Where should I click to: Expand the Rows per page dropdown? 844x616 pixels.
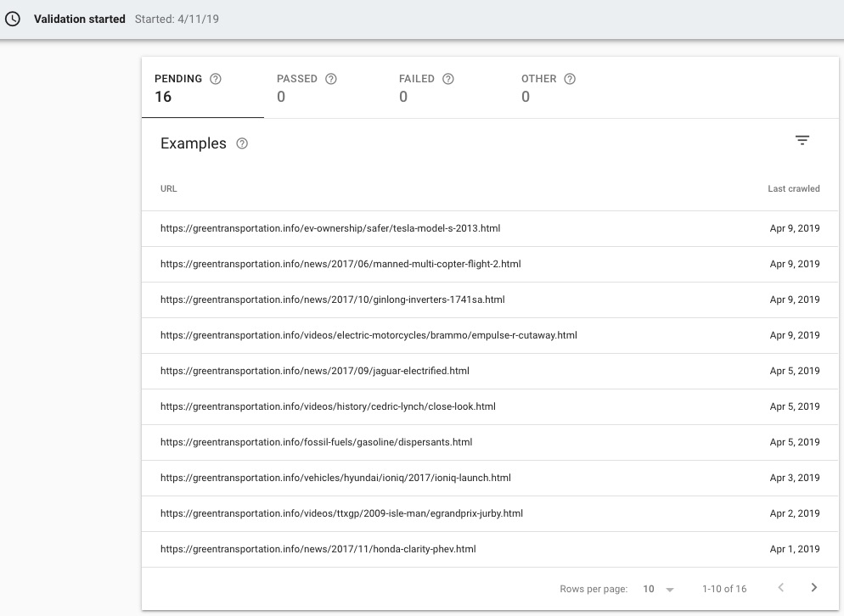[658, 589]
